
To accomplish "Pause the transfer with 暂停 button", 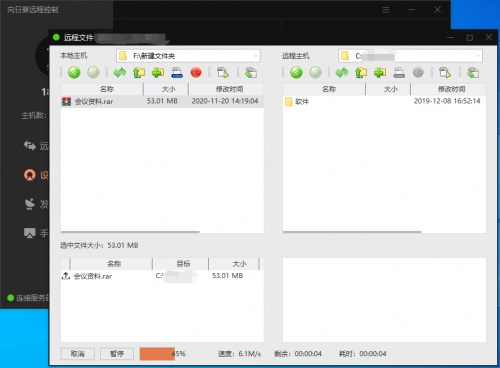I will pos(117,354).
